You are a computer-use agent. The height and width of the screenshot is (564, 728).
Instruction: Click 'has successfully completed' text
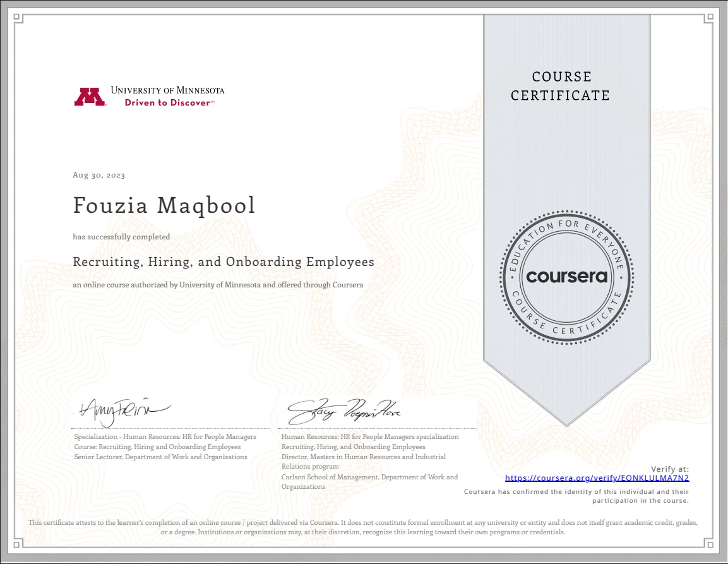pos(121,237)
